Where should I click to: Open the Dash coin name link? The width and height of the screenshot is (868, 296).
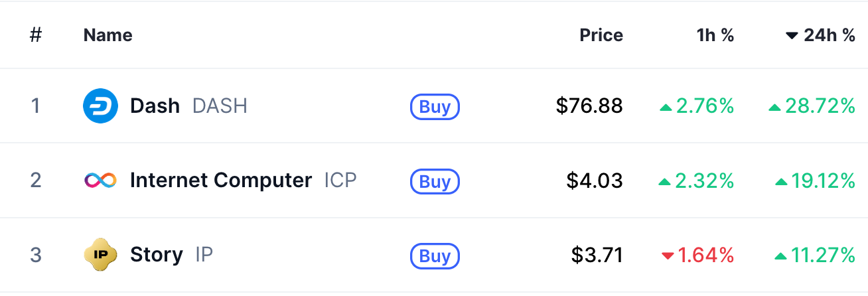tap(155, 106)
